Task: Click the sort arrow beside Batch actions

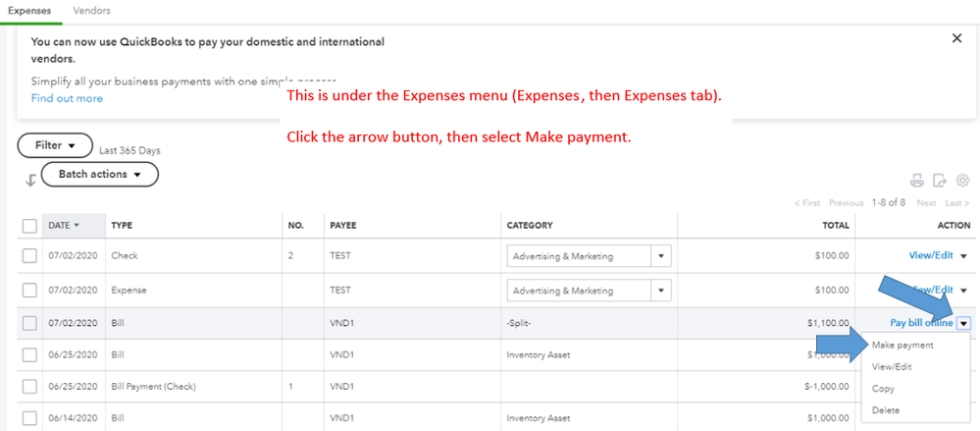Action: point(29,181)
